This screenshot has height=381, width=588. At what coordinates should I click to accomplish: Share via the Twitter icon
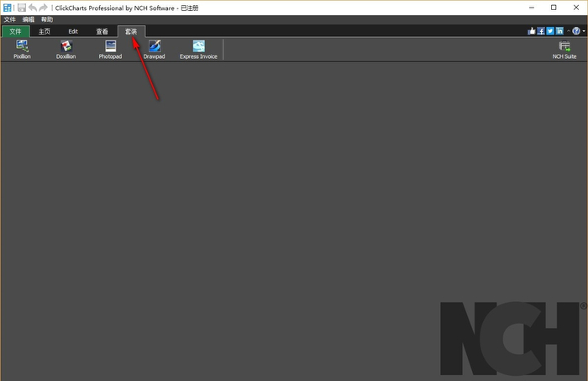click(550, 31)
